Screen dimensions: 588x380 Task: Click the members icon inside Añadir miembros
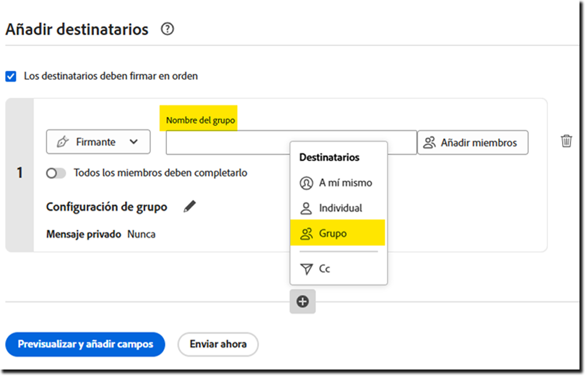point(429,142)
